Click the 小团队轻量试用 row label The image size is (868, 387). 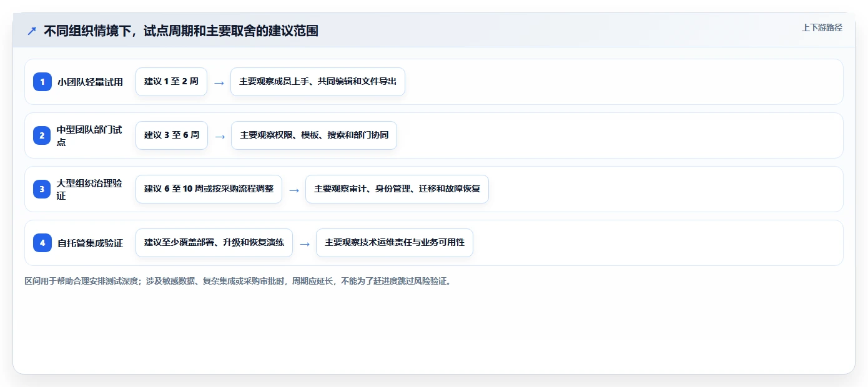(91, 82)
